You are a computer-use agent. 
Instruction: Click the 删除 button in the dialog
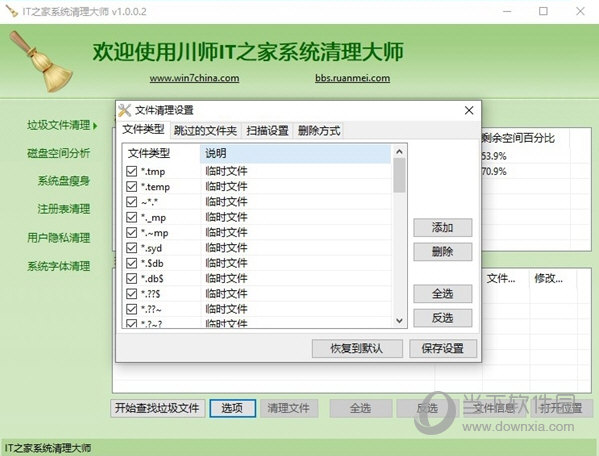coord(442,252)
